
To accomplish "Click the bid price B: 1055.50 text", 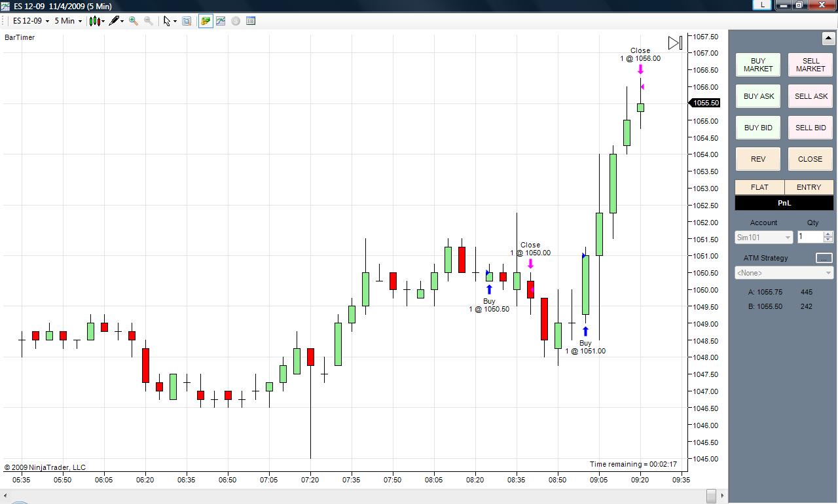I will (765, 306).
